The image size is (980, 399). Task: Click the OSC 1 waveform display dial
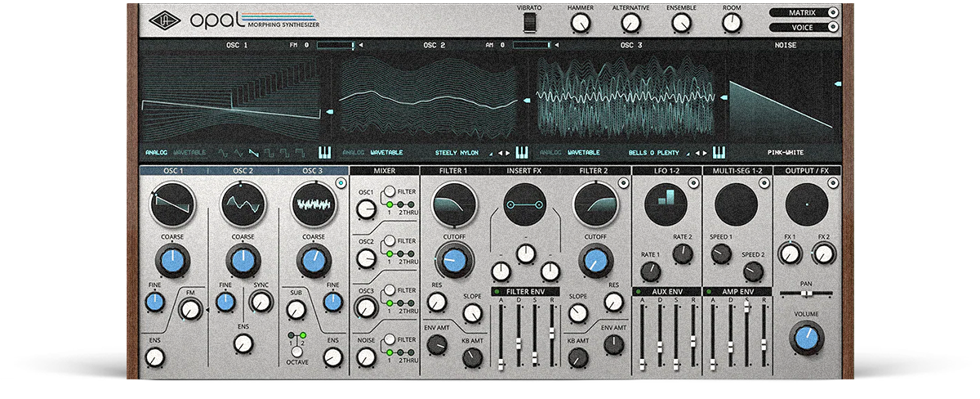[x=173, y=204]
